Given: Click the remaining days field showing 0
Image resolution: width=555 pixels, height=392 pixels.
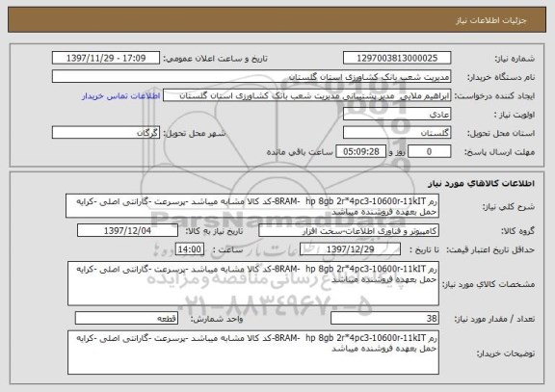Looking at the screenshot, I should tap(429, 151).
